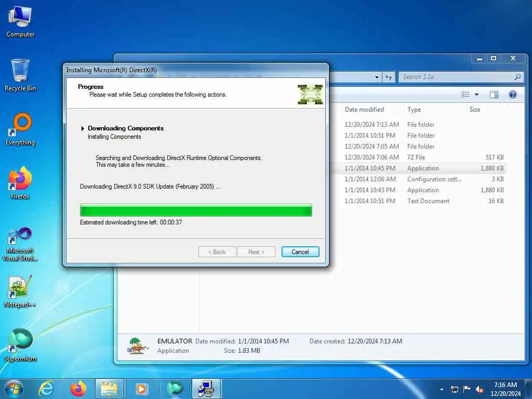The height and width of the screenshot is (399, 532).
Task: Open the Action Center flag icon
Action: click(467, 389)
